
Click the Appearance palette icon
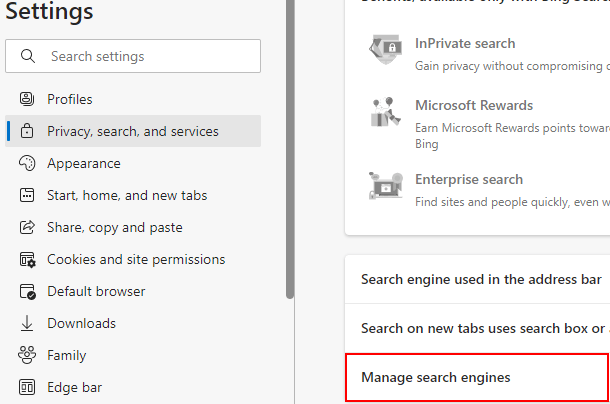point(28,163)
